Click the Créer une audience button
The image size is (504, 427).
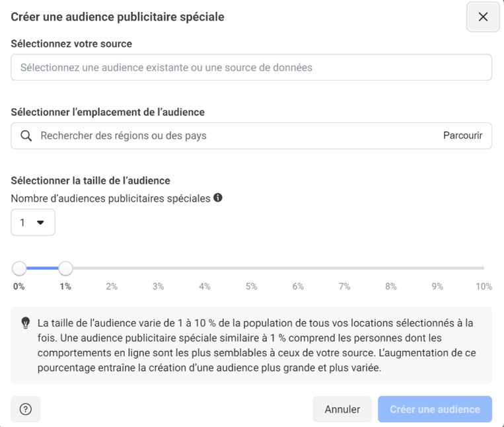tap(435, 409)
